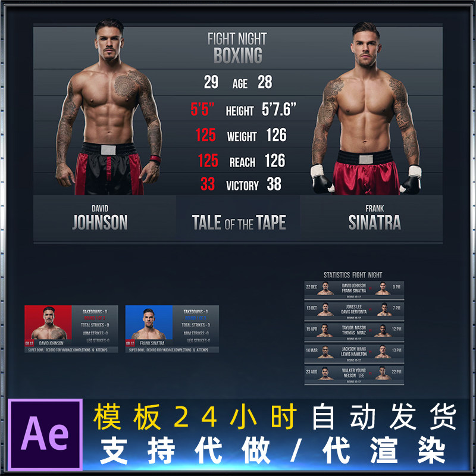Image resolution: width=476 pixels, height=476 pixels.
Task: Open the 23 AUG Walker Young match row
Action: click(354, 375)
